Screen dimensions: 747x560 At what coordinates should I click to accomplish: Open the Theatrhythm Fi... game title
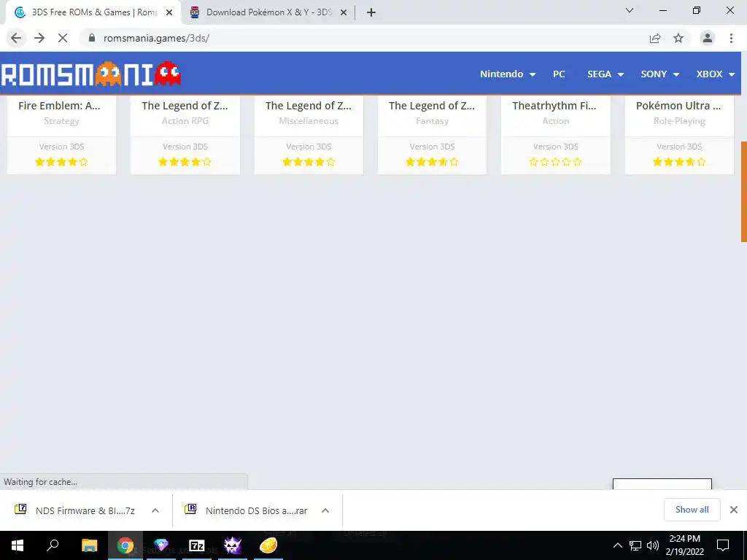click(554, 106)
